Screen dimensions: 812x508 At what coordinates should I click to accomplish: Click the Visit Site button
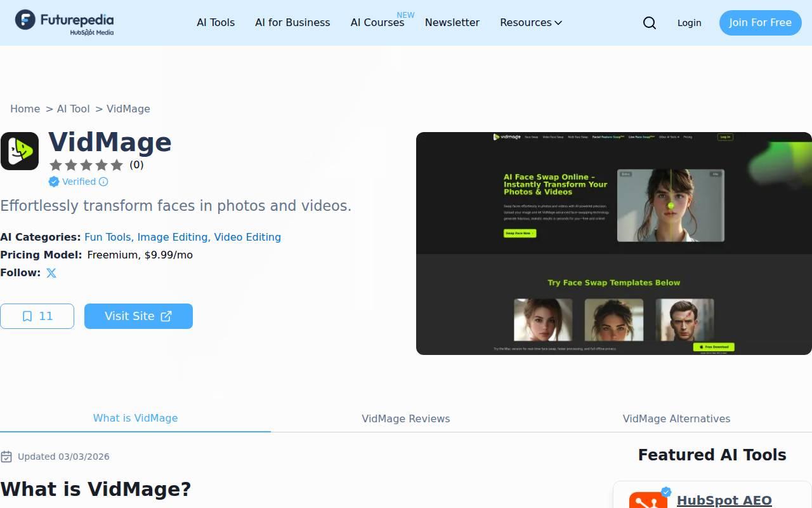tap(138, 316)
